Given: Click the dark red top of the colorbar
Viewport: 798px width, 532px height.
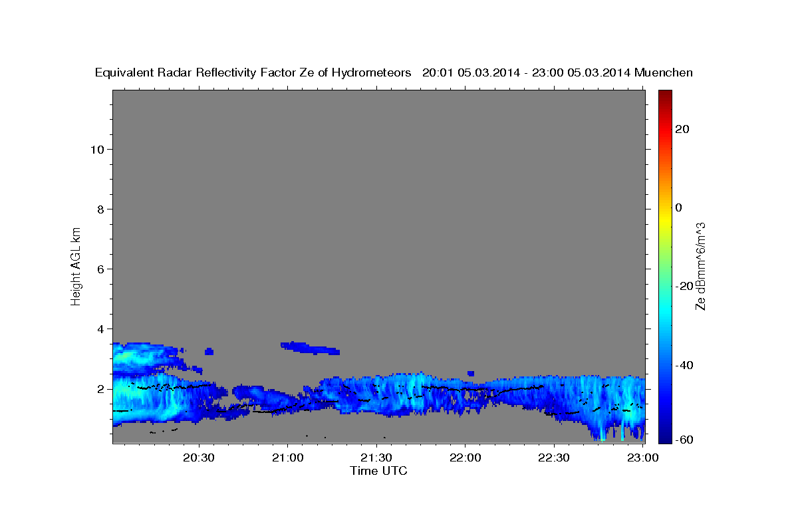Looking at the screenshot, I should [x=665, y=94].
